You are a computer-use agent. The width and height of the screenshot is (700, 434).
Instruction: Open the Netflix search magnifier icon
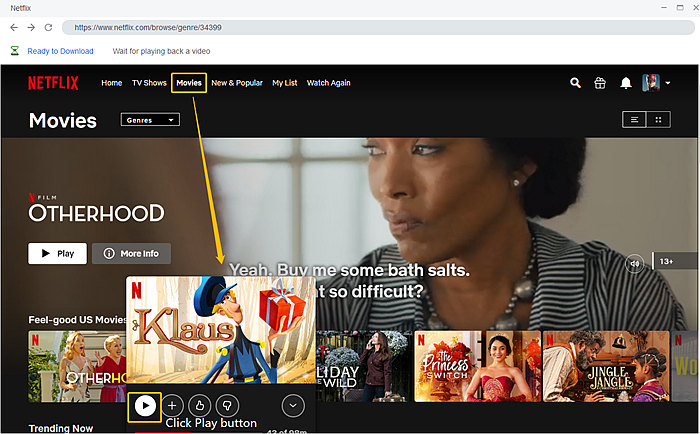tap(575, 83)
